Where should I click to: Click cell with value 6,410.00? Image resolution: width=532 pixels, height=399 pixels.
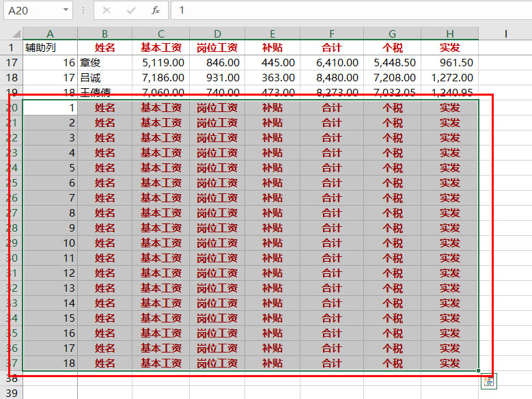click(332, 62)
